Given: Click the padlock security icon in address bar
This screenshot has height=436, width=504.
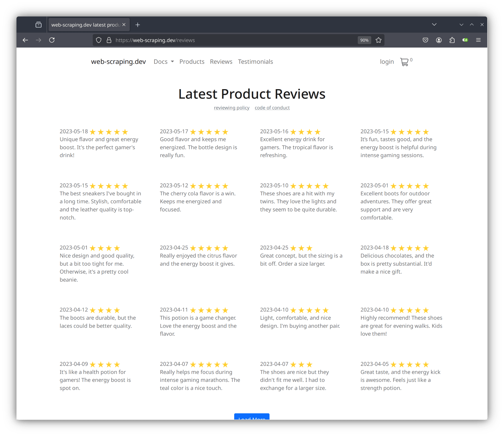Looking at the screenshot, I should click(109, 40).
